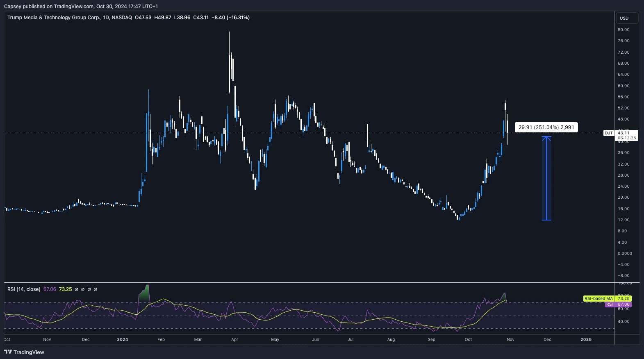Image resolution: width=644 pixels, height=359 pixels.
Task: Click the DJT symbol tag on price line
Action: 609,133
